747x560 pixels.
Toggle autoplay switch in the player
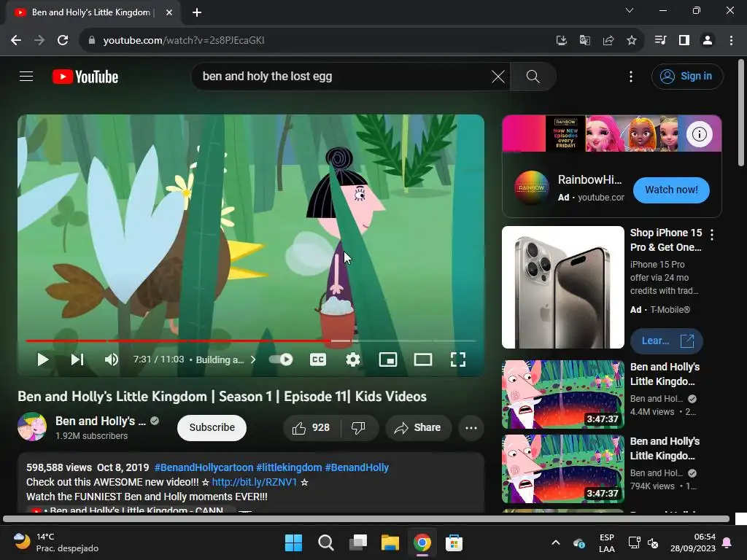[x=281, y=359]
